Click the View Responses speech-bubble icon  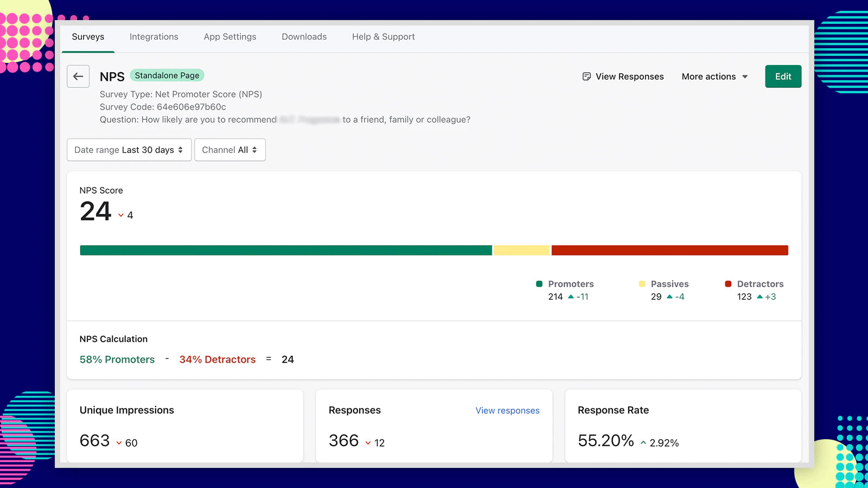tap(587, 76)
